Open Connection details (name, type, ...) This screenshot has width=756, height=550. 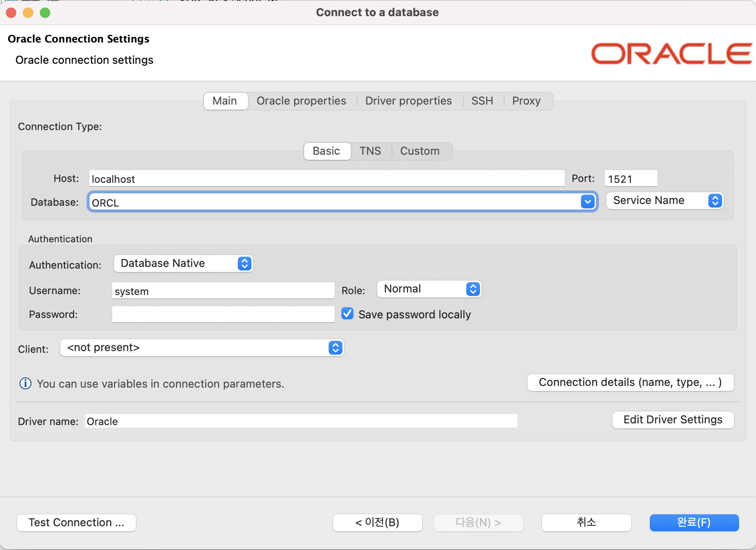(x=631, y=383)
